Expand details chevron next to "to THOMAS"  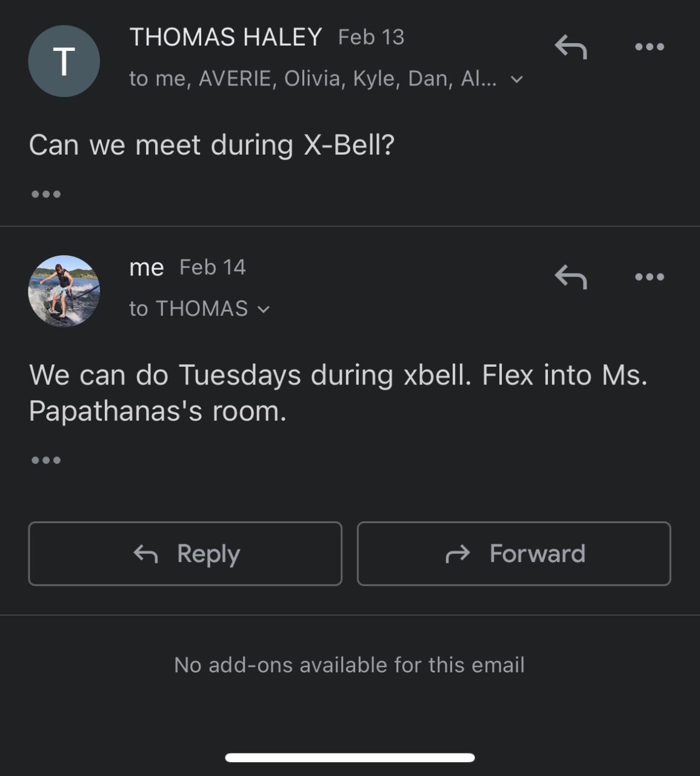pos(264,309)
